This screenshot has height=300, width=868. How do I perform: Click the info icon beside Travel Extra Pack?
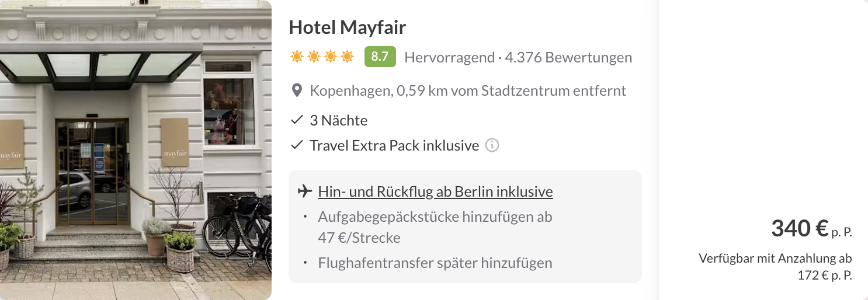[x=492, y=145]
